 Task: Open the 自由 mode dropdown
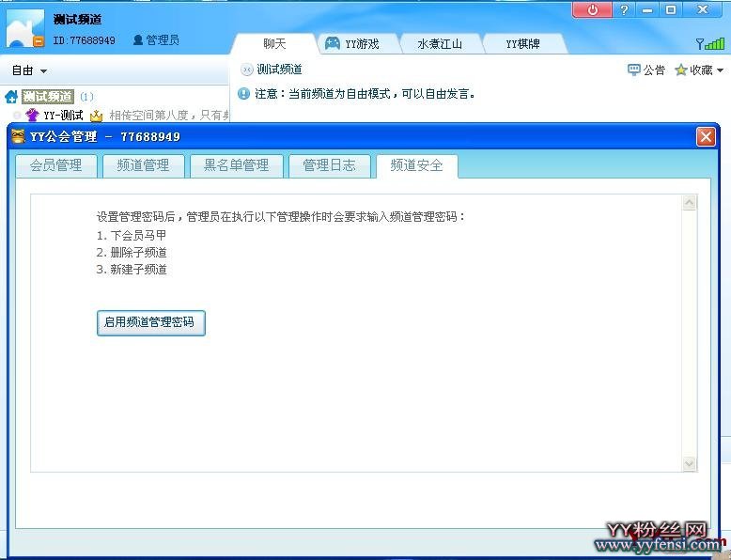tap(29, 70)
